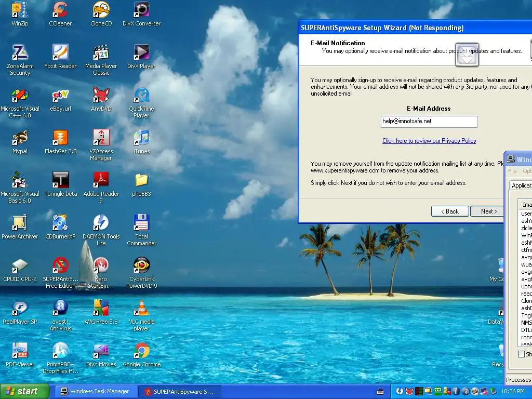Select the DivX Converter desktop icon
The height and width of the screenshot is (399, 532).
pos(141,14)
